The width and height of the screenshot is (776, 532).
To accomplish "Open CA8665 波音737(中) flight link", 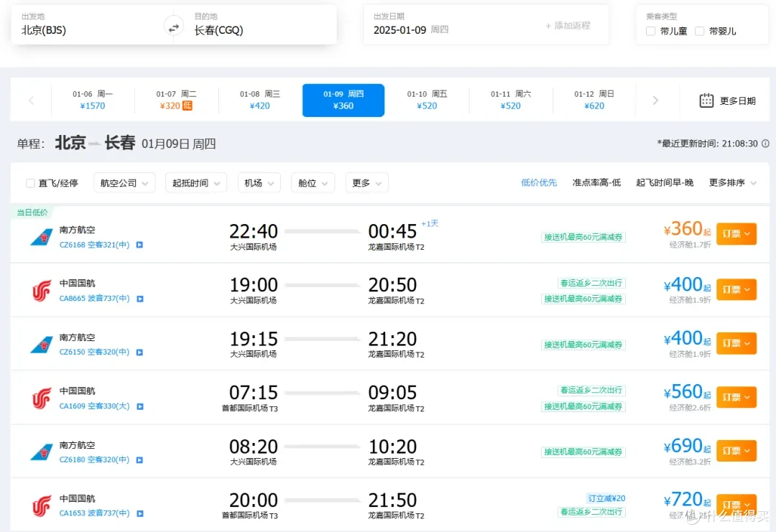I will tap(95, 299).
